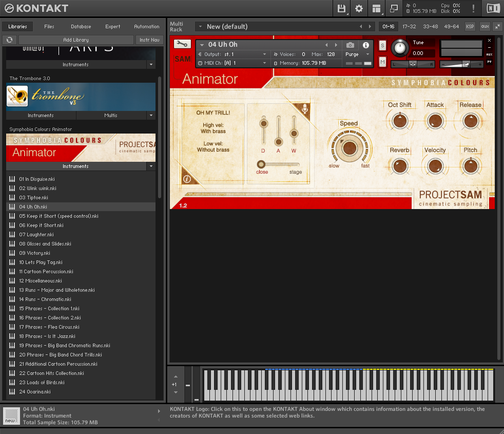The image size is (504, 434).
Task: Show instrument info icon in header
Action: [366, 45]
